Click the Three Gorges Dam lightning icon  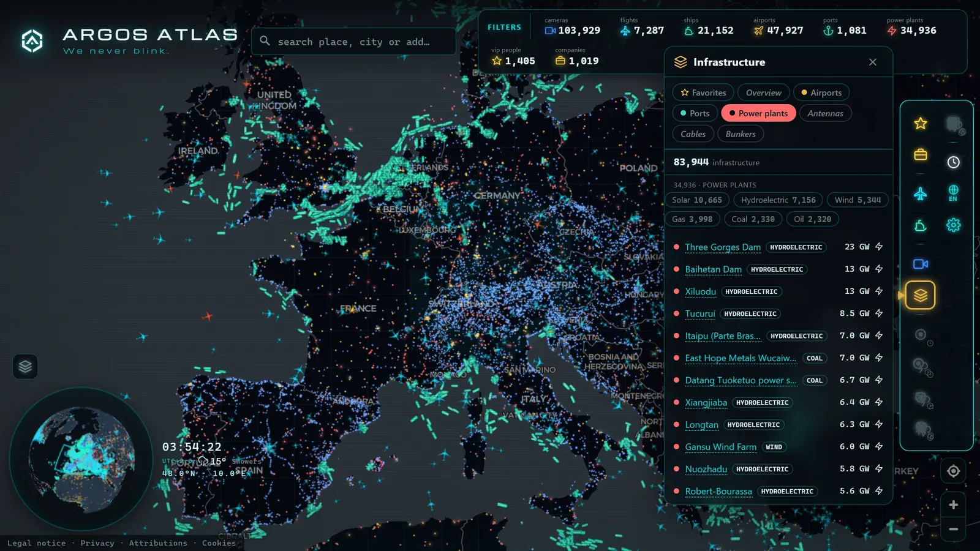pos(879,247)
